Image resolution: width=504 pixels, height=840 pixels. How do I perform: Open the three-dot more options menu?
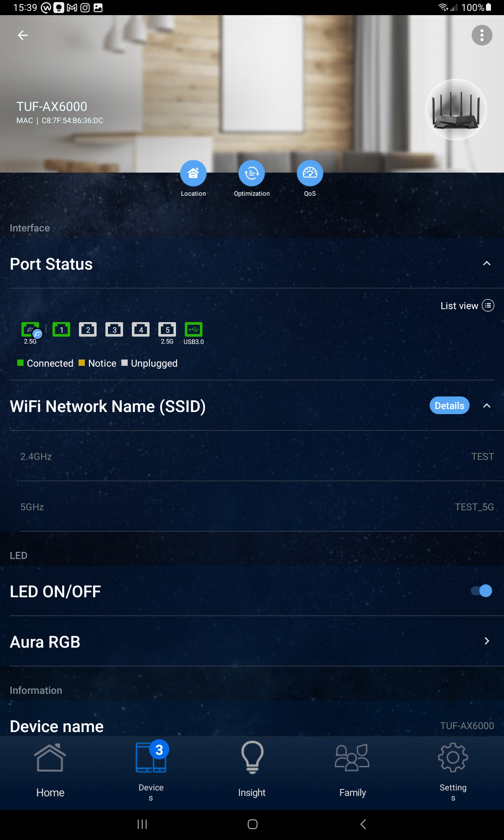[x=482, y=35]
